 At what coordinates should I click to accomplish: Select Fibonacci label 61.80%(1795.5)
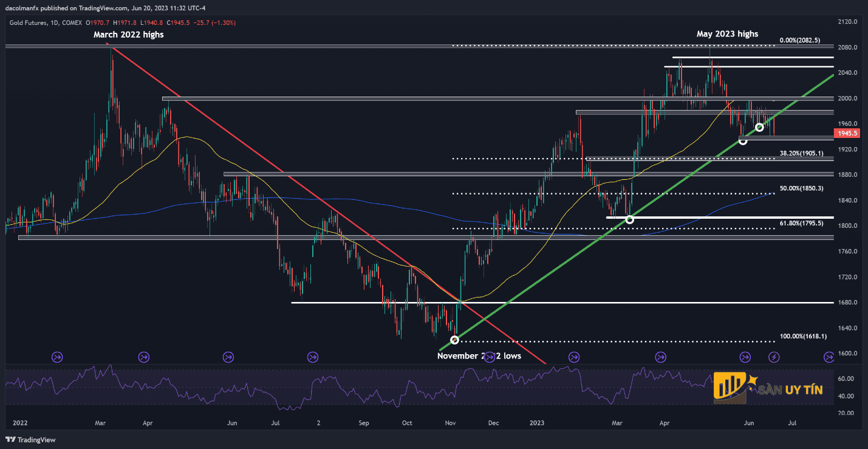(801, 223)
